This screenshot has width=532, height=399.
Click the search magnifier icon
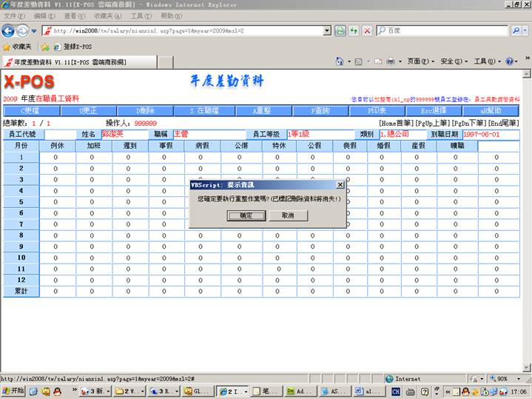point(516,30)
